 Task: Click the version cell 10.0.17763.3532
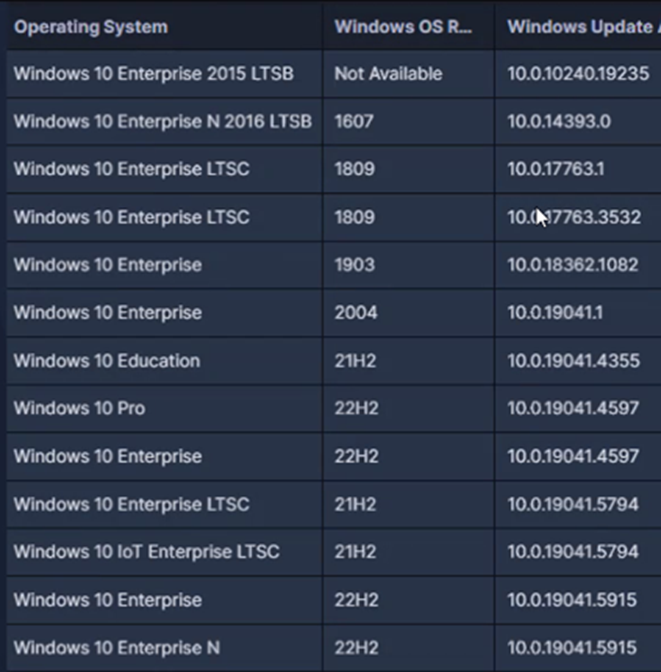coord(573,217)
